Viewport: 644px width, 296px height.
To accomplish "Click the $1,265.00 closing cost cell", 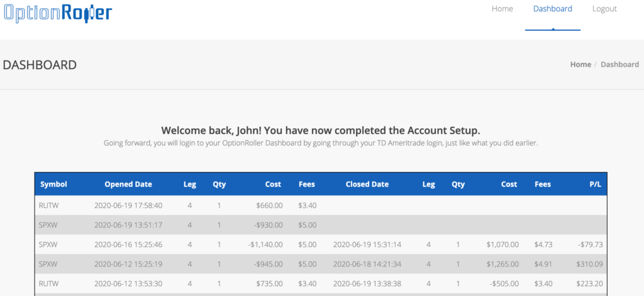I will [502, 264].
